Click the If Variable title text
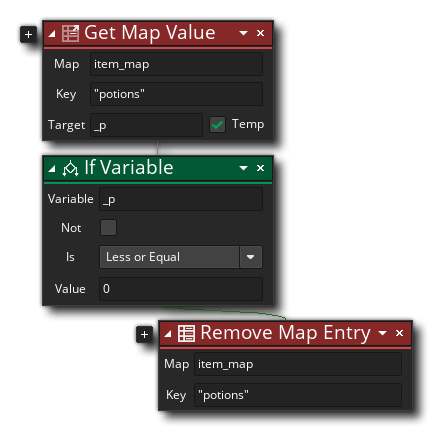 [129, 167]
